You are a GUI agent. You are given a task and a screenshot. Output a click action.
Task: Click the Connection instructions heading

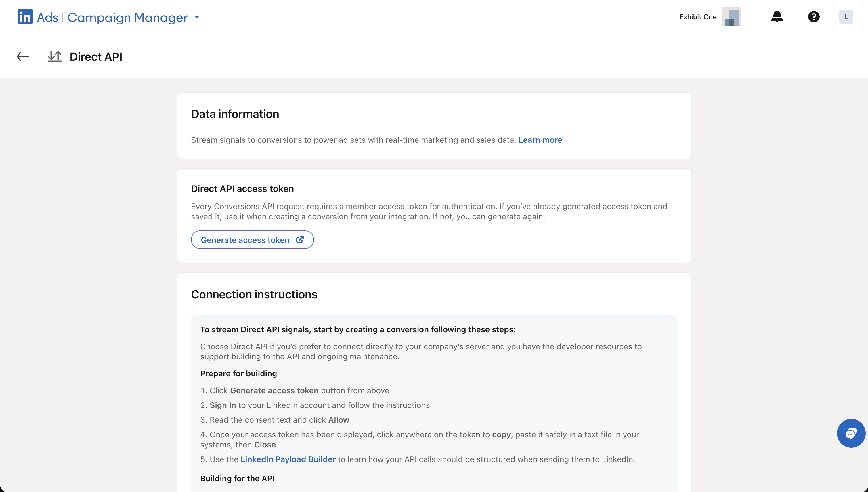coord(254,294)
